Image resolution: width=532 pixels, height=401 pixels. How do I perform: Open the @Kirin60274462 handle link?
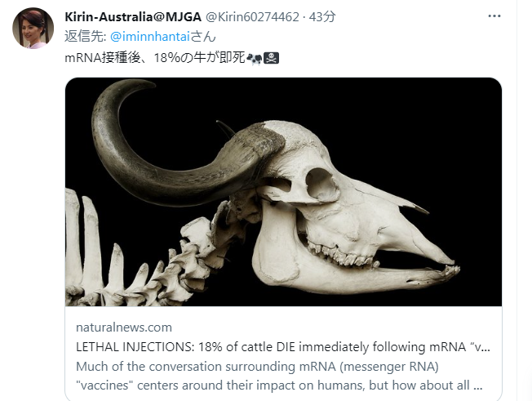point(253,16)
